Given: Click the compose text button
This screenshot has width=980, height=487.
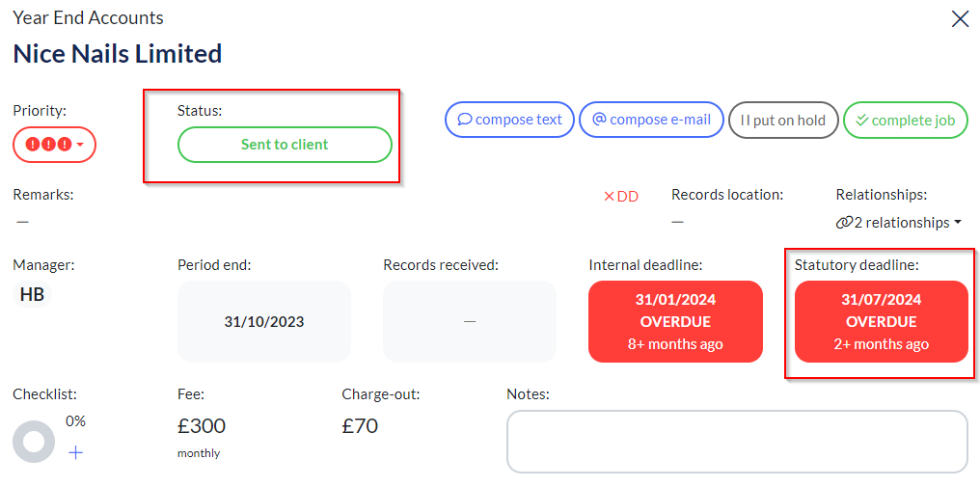Looking at the screenshot, I should click(x=509, y=120).
